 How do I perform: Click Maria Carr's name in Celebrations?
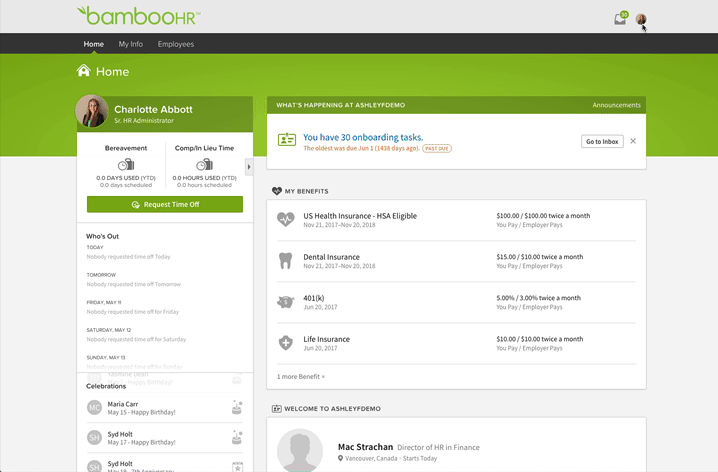(x=123, y=404)
